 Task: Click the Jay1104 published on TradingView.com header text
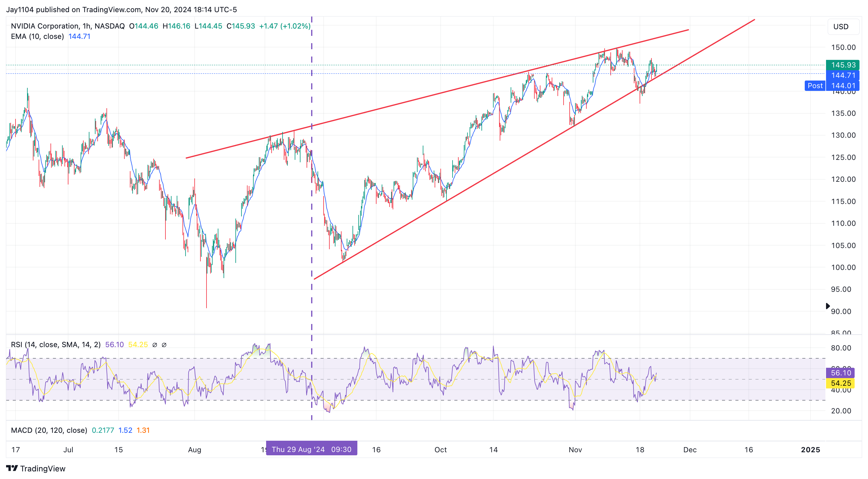tap(121, 9)
